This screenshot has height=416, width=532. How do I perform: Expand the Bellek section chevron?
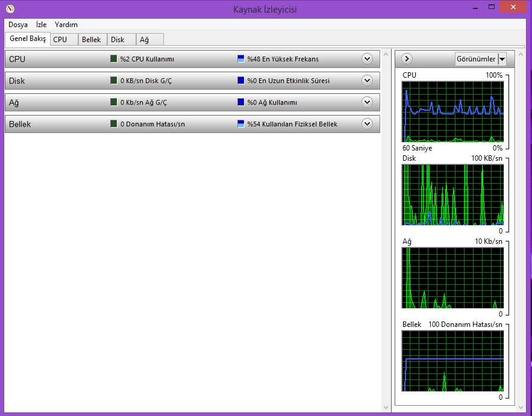pos(367,124)
